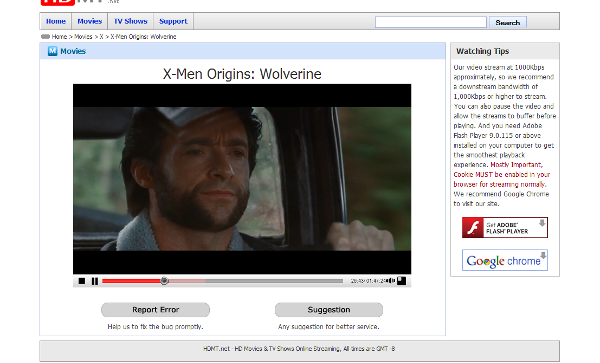Toggle fullscreen mode on the player
This screenshot has width=600, height=363.
pyautogui.click(x=401, y=281)
